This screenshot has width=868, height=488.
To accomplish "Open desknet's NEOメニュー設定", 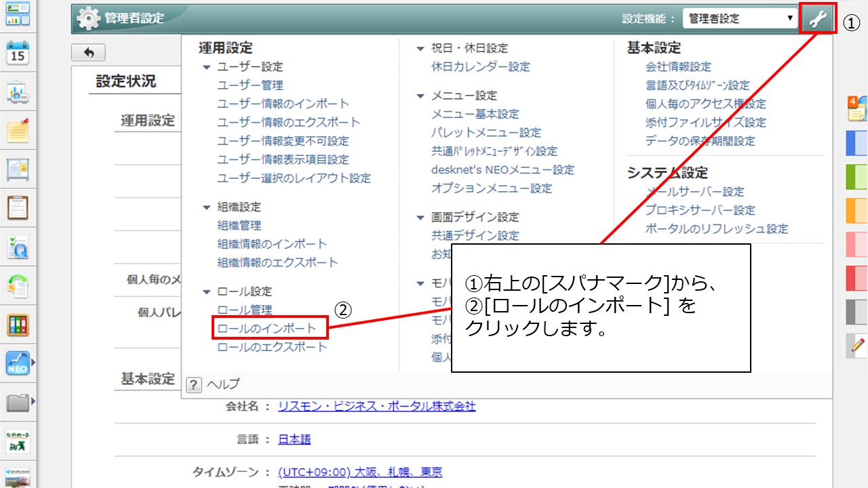I will coord(502,170).
